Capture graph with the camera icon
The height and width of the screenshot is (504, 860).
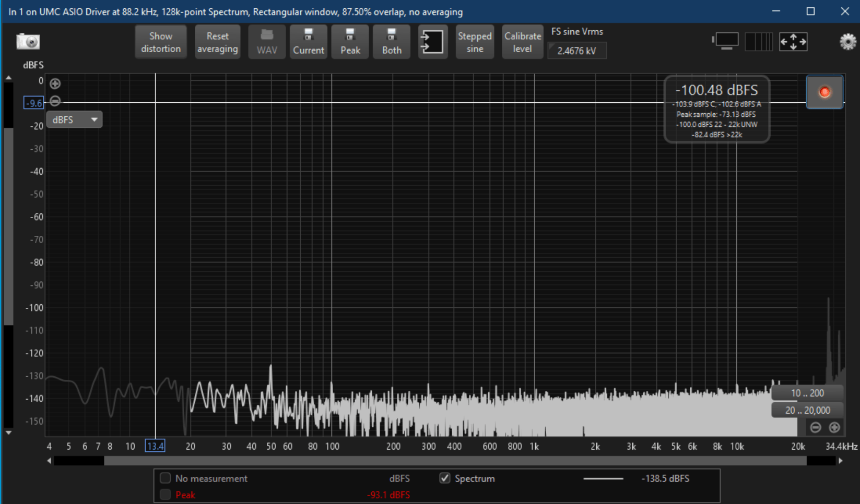coord(28,41)
